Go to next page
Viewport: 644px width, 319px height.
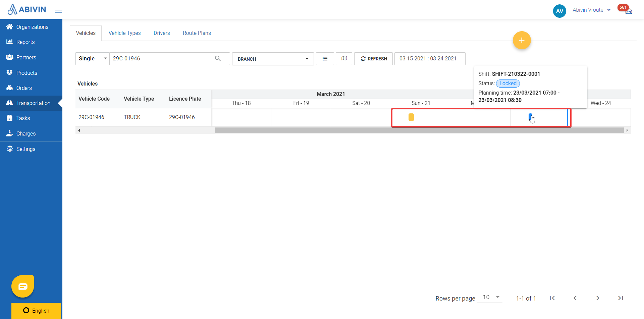pos(598,298)
